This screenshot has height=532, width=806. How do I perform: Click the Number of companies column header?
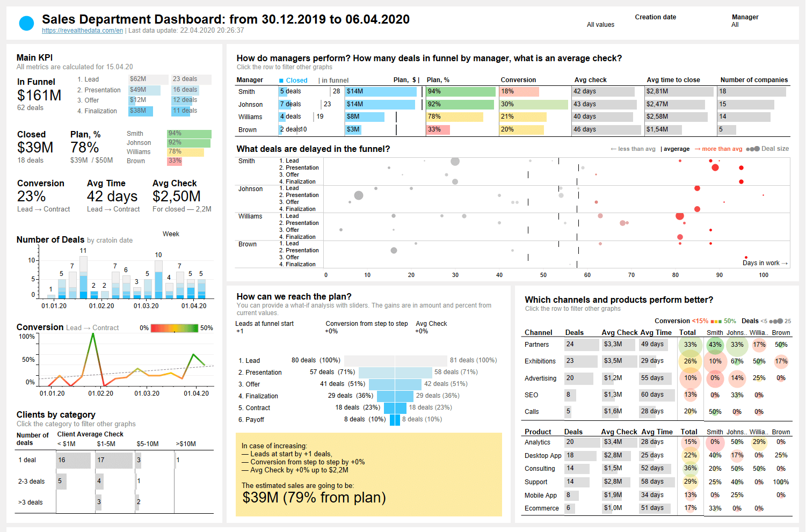pos(754,80)
